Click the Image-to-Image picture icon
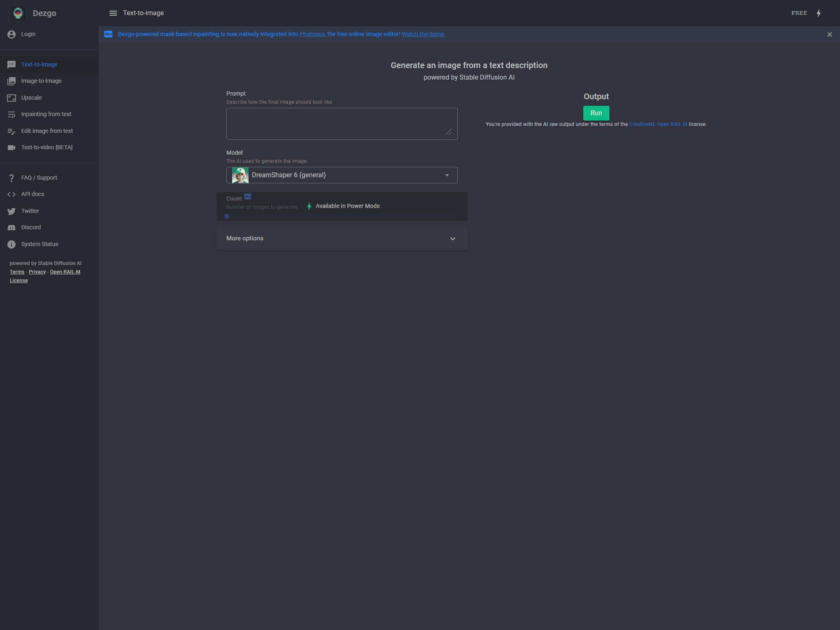This screenshot has height=630, width=840. [11, 81]
